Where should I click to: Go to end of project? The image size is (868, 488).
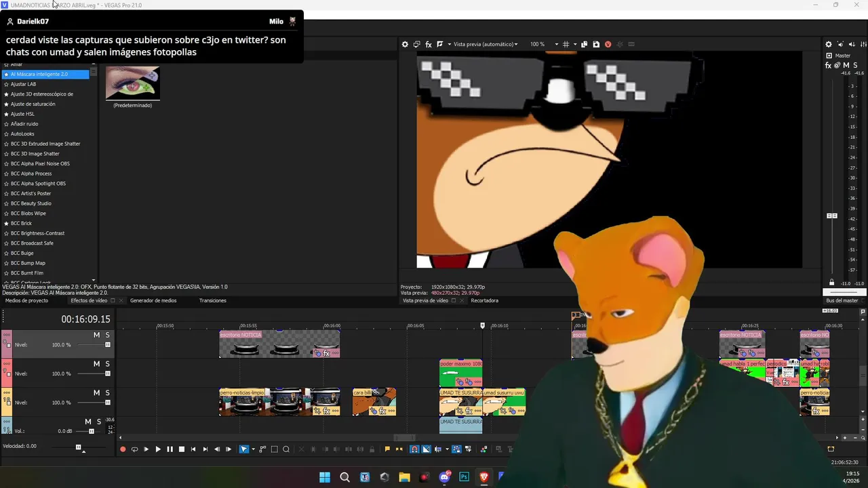pyautogui.click(x=205, y=449)
